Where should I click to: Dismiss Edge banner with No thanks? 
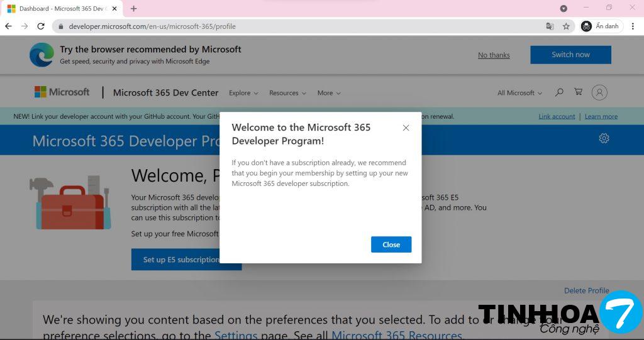pyautogui.click(x=494, y=55)
